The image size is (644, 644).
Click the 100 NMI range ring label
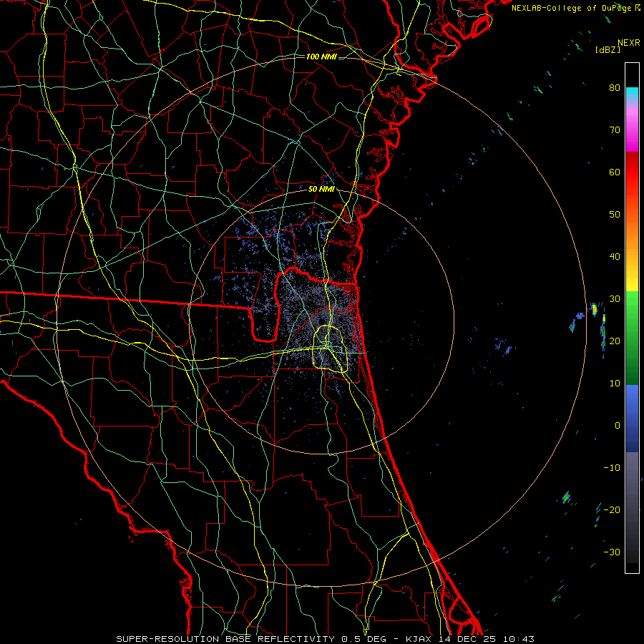point(321,57)
